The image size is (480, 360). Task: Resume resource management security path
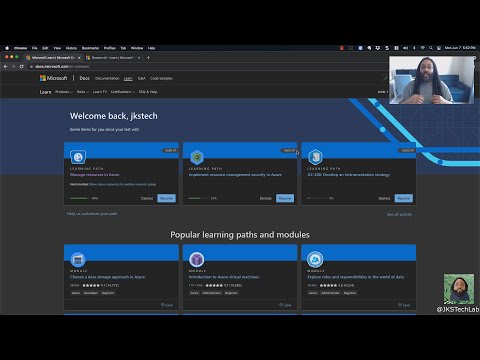tap(285, 198)
